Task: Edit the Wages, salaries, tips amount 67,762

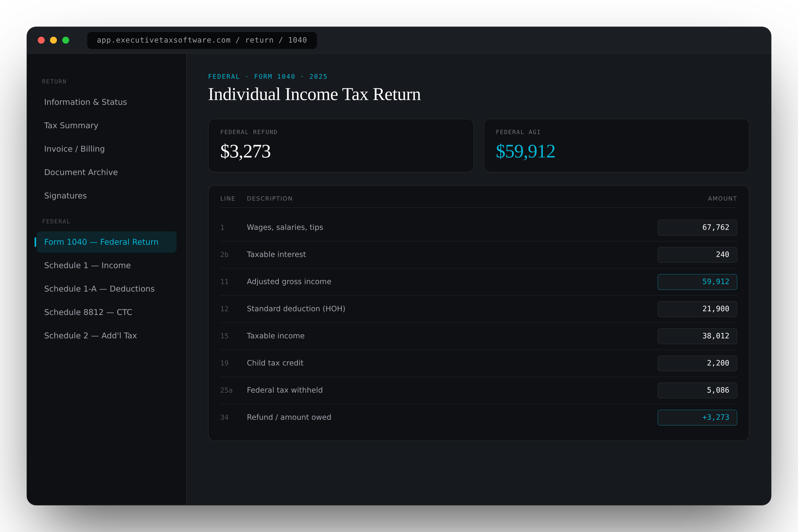Action: [x=697, y=228]
